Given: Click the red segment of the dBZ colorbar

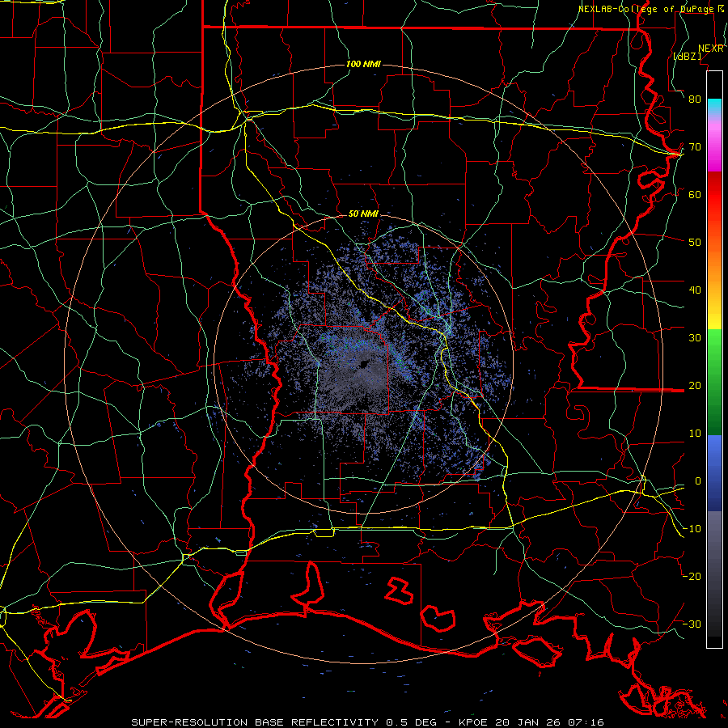Looking at the screenshot, I should pyautogui.click(x=714, y=195).
